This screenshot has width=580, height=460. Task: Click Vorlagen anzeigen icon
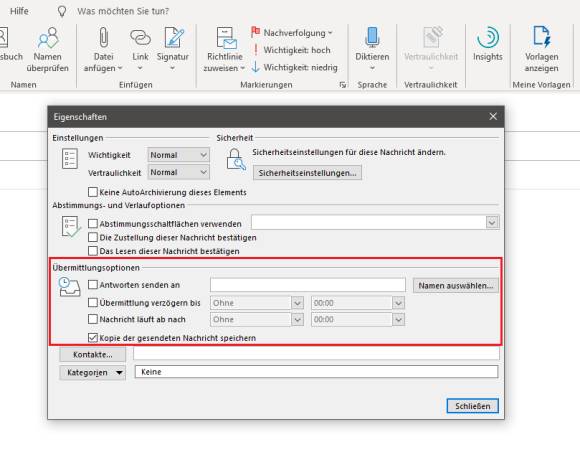click(542, 37)
